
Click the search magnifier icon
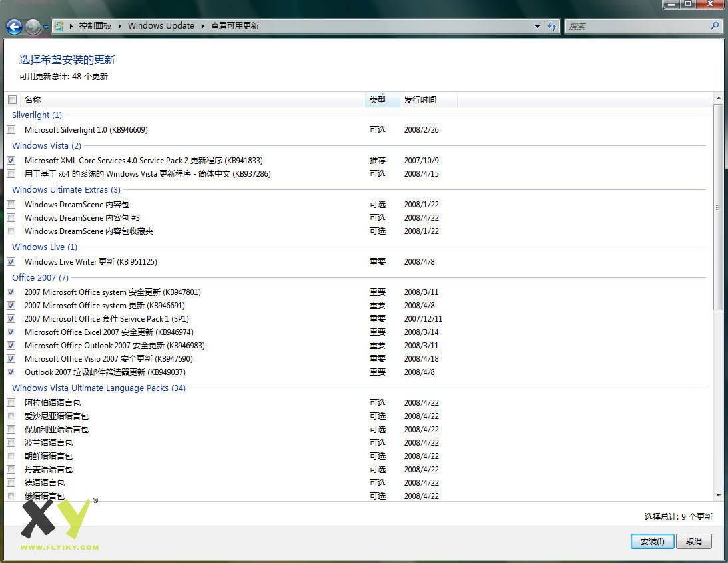[715, 26]
